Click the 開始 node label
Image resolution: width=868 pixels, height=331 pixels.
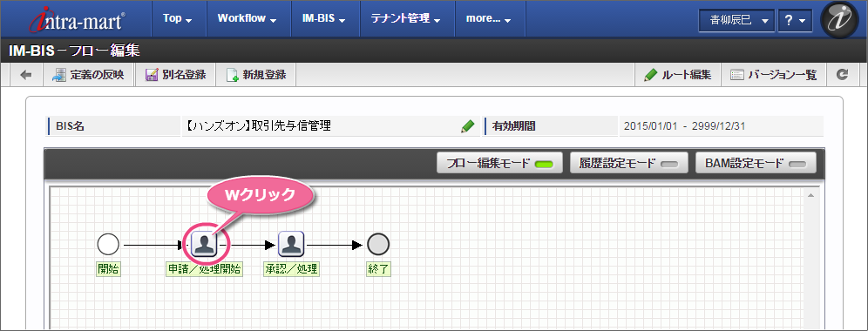click(108, 269)
